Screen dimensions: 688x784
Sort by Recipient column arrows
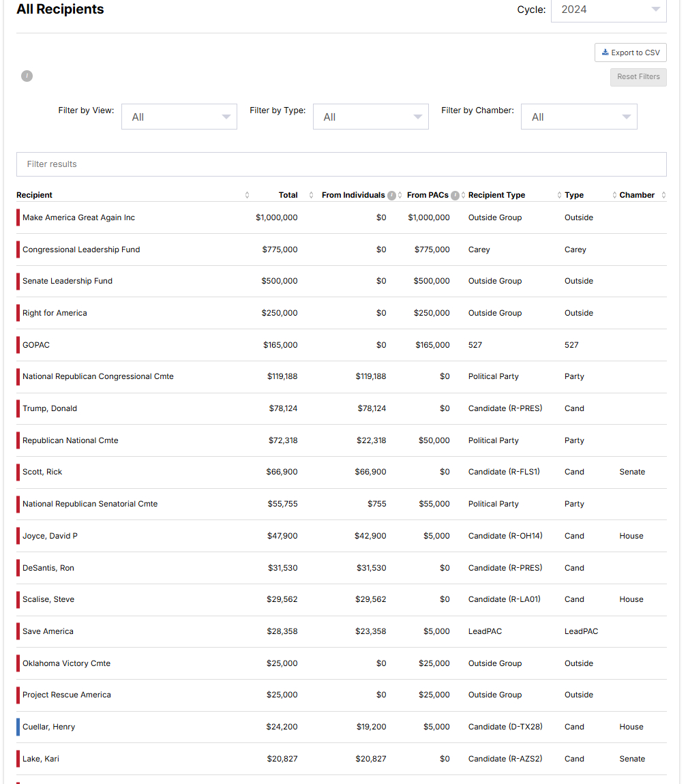coord(247,196)
